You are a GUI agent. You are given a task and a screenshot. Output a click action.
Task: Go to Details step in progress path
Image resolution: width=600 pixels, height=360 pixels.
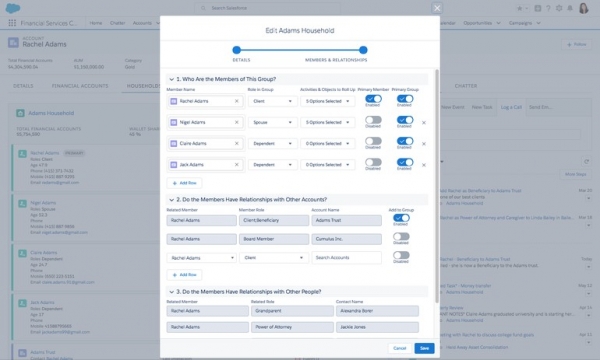tap(236, 50)
